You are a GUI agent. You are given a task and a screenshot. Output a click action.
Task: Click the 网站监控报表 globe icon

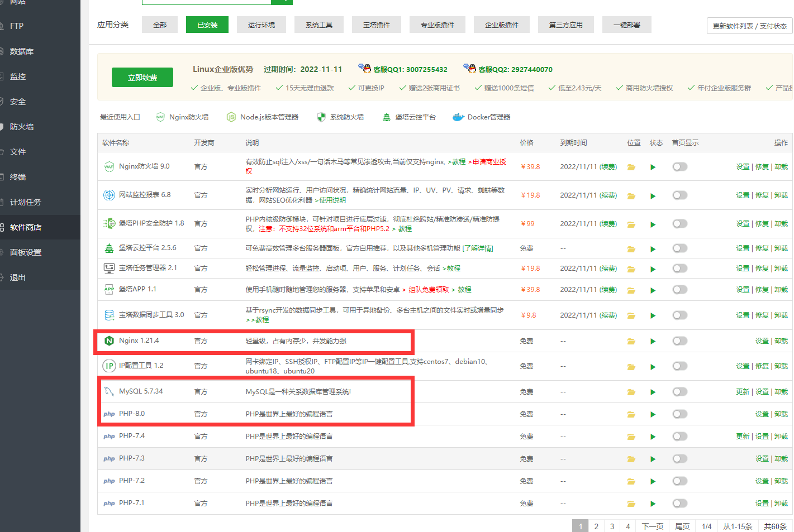(x=109, y=195)
